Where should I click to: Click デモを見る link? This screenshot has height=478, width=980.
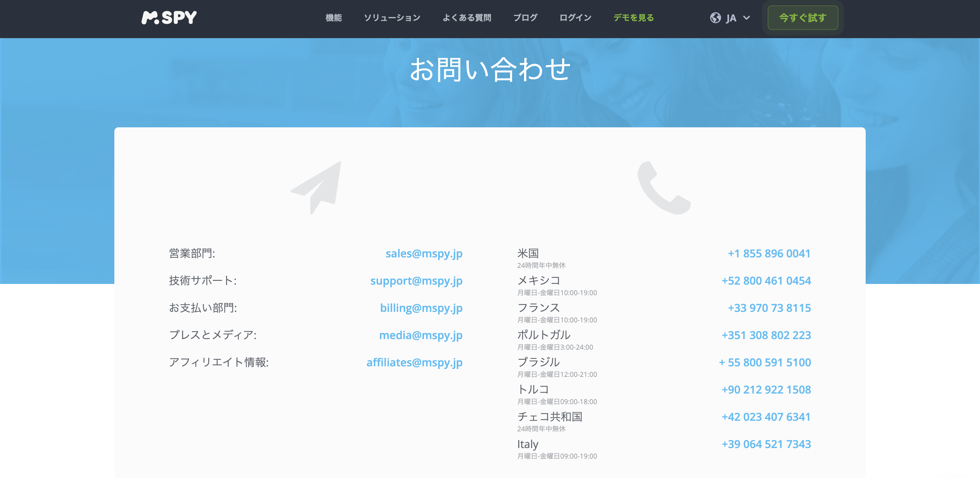pyautogui.click(x=633, y=18)
